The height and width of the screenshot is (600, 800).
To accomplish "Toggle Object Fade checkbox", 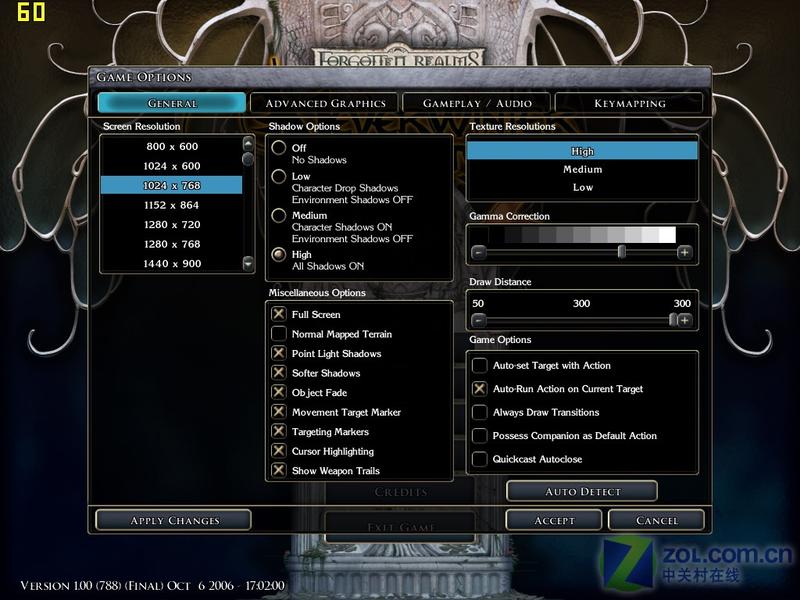I will point(279,392).
